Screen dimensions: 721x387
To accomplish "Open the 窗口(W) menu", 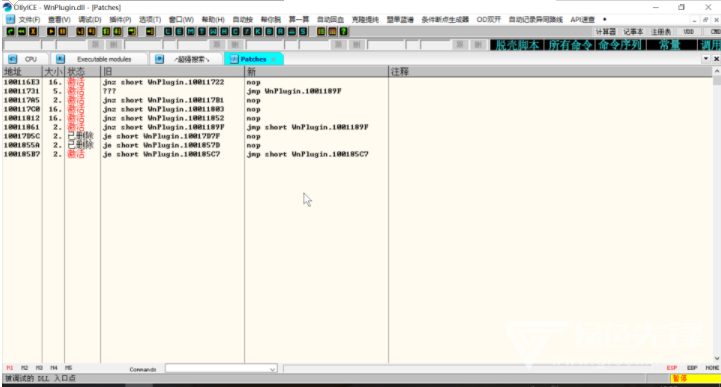I will point(181,20).
